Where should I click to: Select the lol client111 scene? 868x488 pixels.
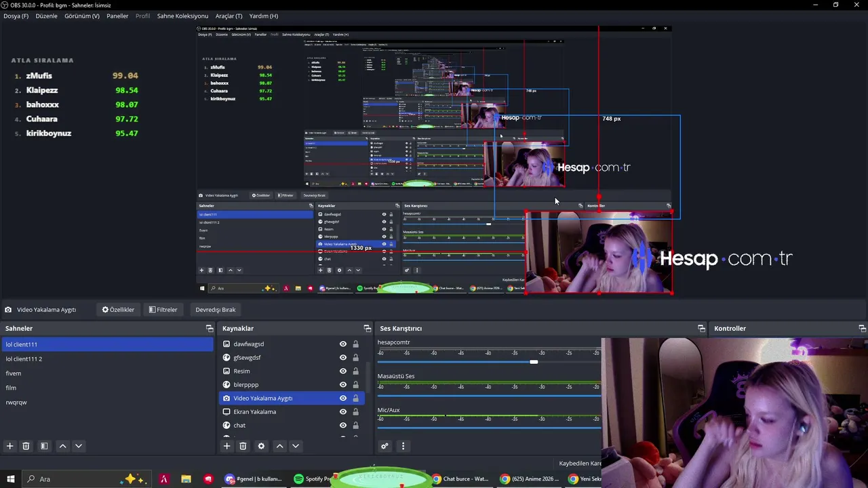coord(107,344)
